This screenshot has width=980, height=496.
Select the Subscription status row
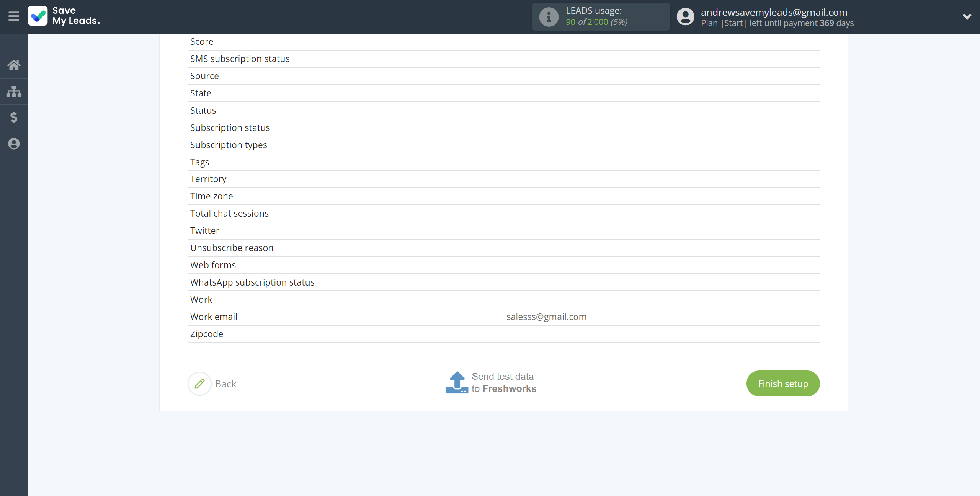(503, 128)
